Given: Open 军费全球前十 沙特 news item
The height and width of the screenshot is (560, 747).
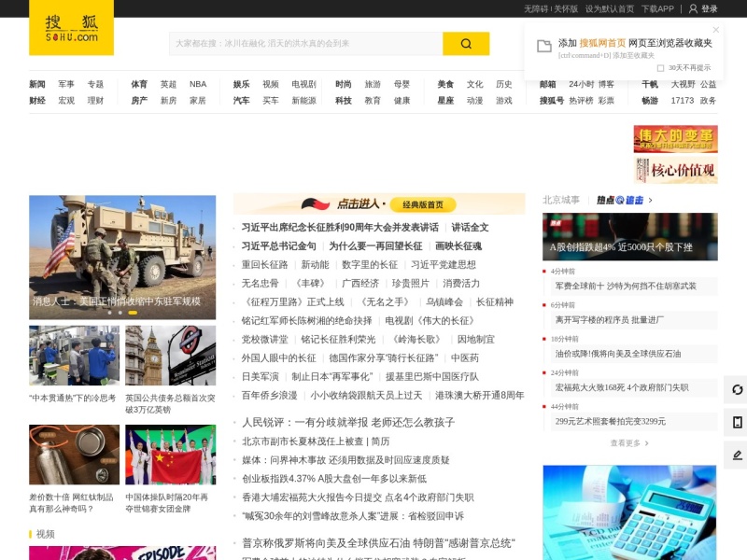Looking at the screenshot, I should tap(626, 287).
